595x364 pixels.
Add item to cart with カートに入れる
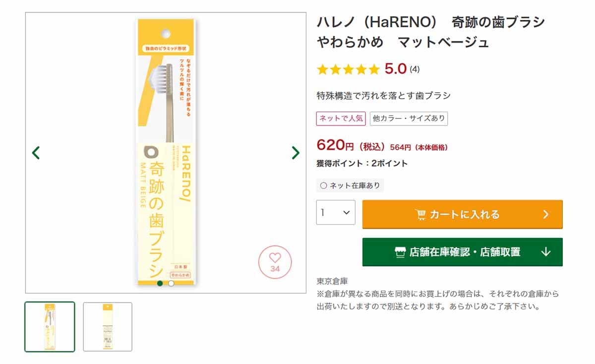click(x=463, y=214)
